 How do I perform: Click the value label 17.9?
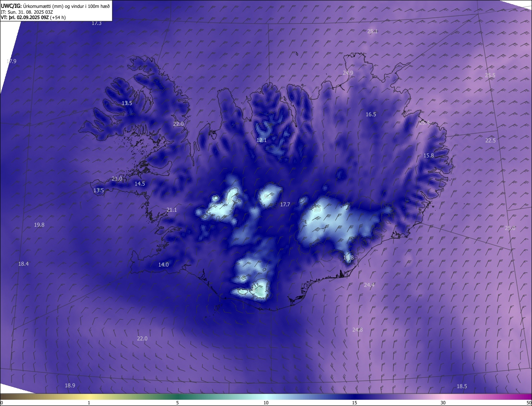point(12,61)
